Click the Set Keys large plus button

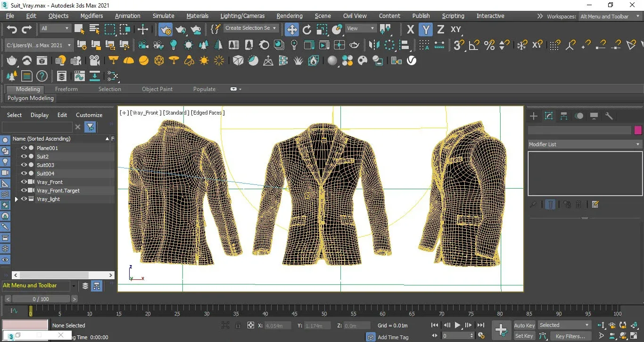(x=501, y=330)
